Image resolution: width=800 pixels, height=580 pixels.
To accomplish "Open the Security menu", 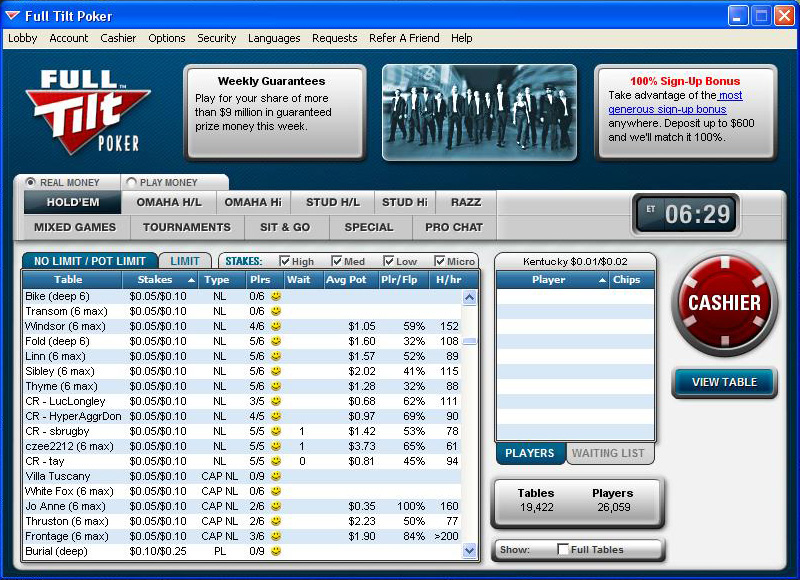I will [216, 38].
